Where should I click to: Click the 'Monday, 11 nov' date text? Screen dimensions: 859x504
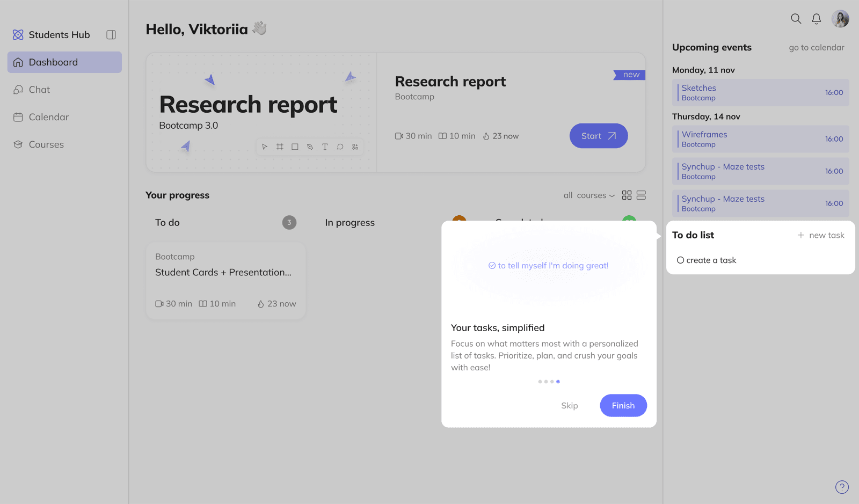(x=703, y=70)
